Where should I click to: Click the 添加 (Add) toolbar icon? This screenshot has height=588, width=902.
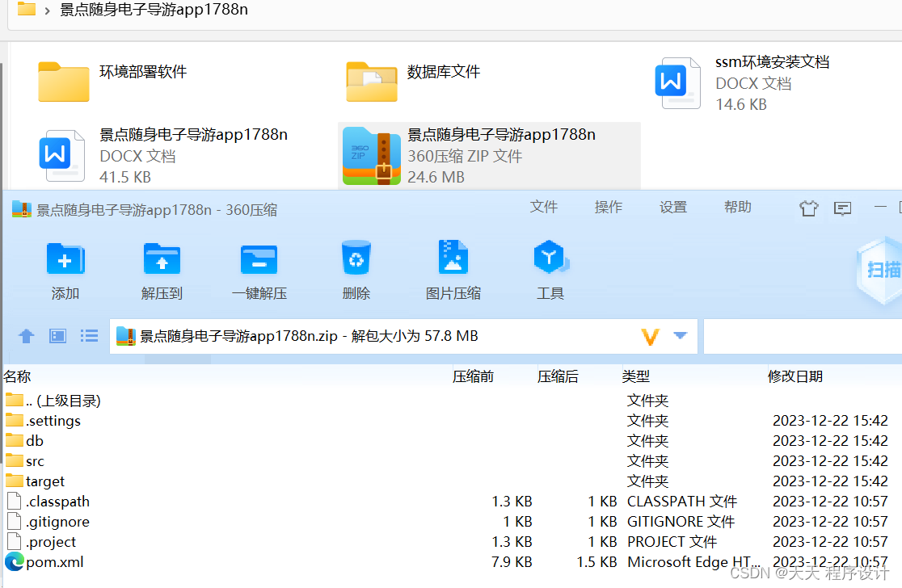65,259
